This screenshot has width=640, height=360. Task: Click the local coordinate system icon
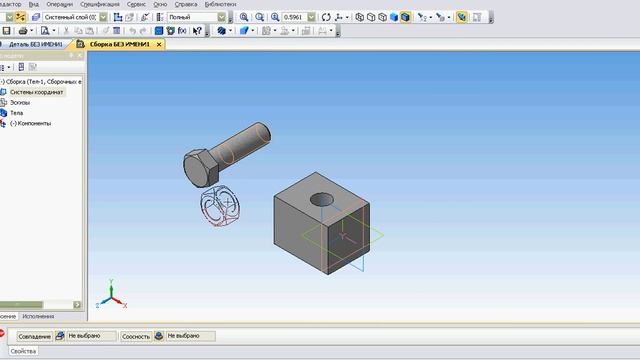[x=118, y=17]
